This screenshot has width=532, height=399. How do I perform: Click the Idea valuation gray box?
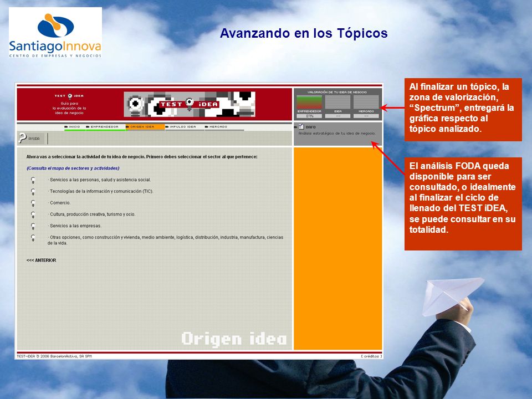(x=337, y=102)
